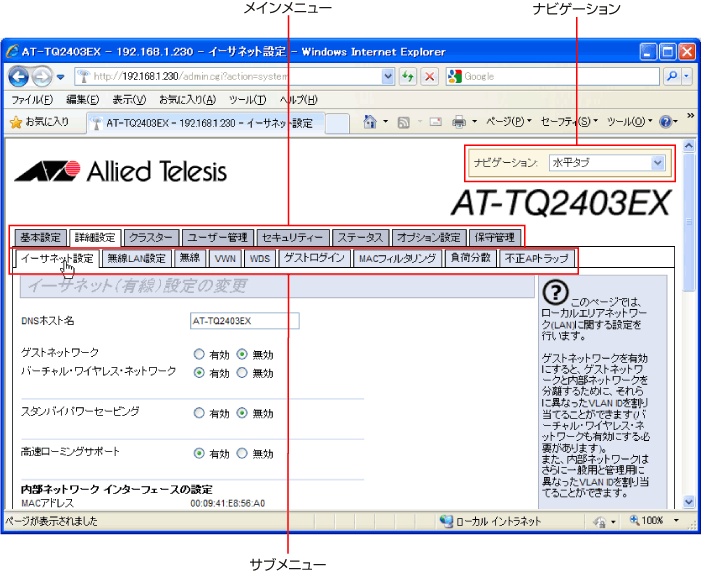Select the 無線 sub tab
The width and height of the screenshot is (702, 573).
pos(190,258)
